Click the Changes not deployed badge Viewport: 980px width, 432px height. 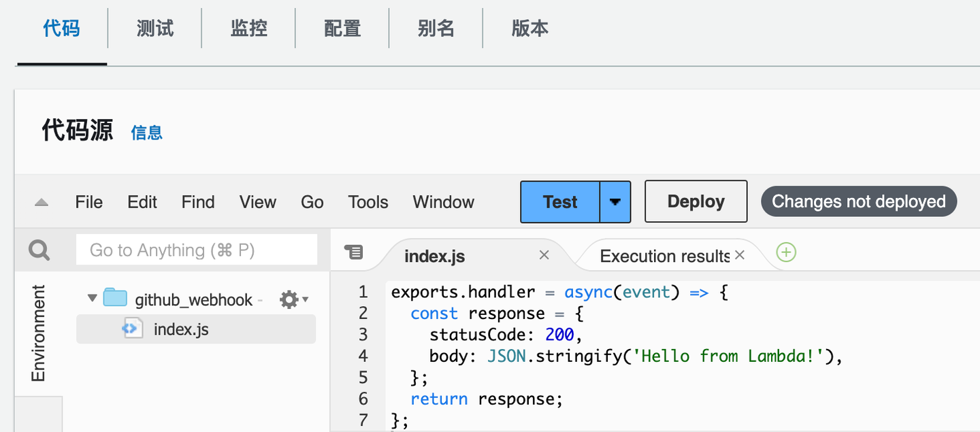[859, 202]
